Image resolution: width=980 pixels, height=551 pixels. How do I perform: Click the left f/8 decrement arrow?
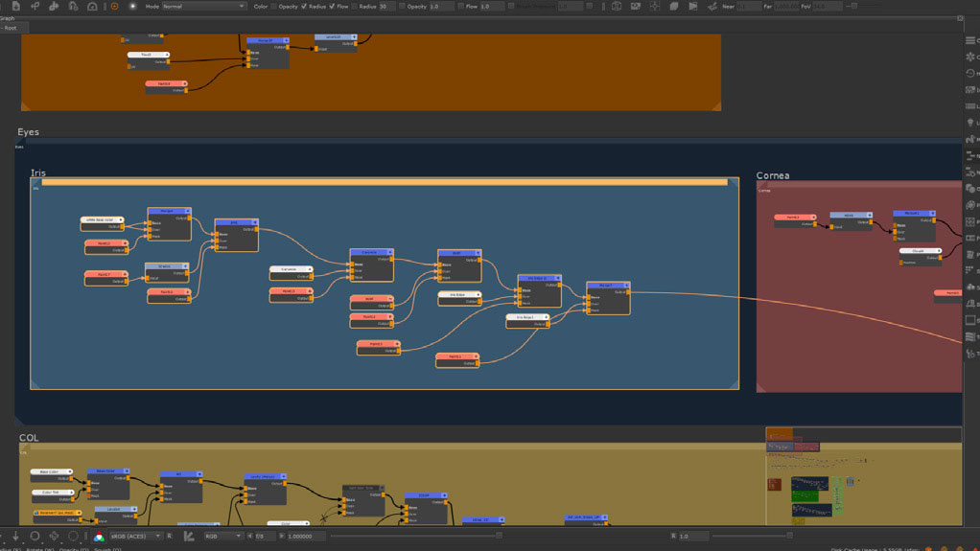[250, 536]
